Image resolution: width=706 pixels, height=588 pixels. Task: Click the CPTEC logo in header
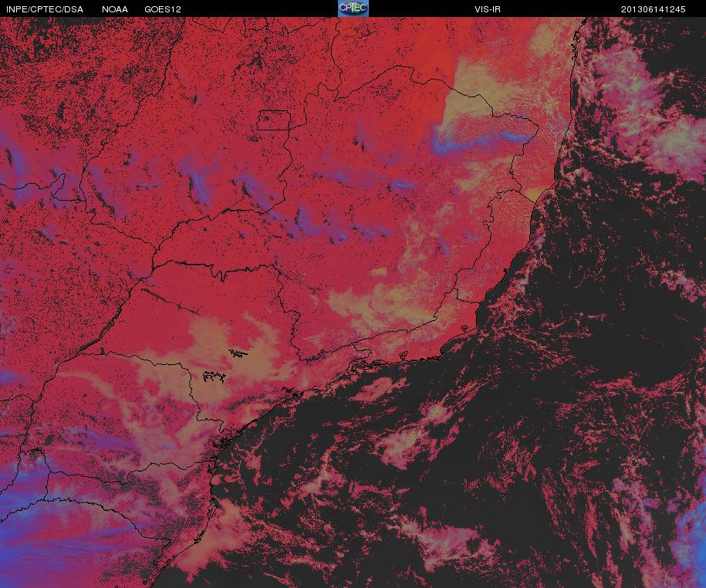pos(353,8)
